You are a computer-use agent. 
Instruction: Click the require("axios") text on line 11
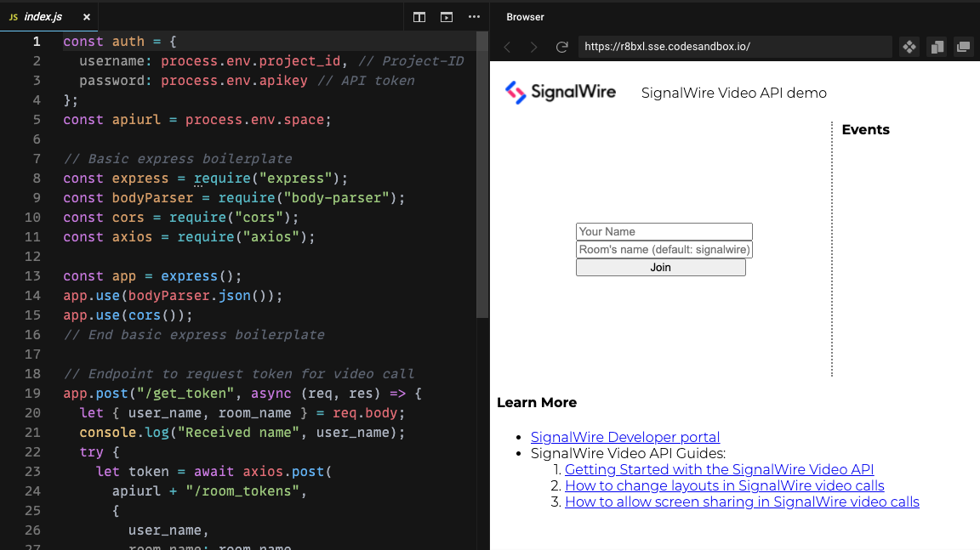click(x=242, y=237)
